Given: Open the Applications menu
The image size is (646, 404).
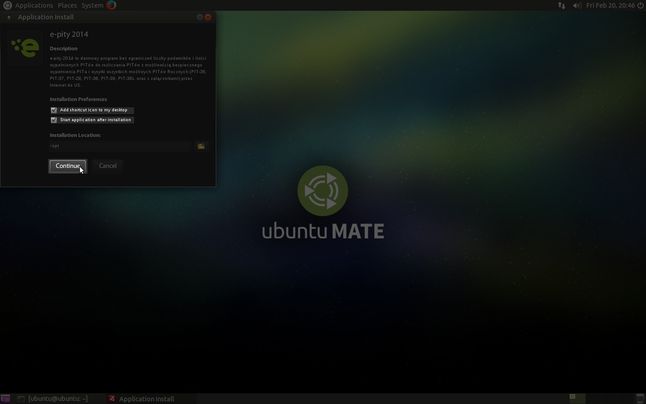Looking at the screenshot, I should pos(34,5).
